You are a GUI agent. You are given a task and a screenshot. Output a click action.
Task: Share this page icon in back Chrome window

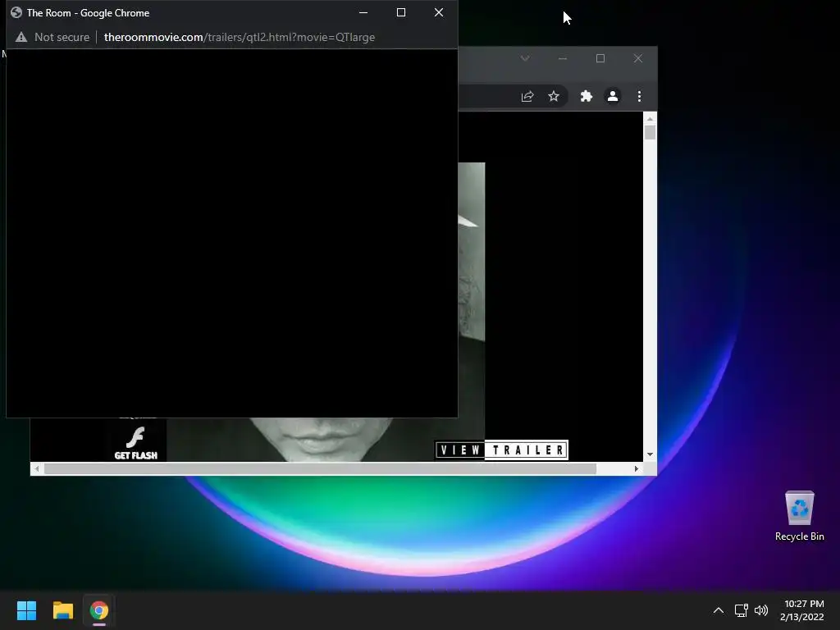(527, 97)
